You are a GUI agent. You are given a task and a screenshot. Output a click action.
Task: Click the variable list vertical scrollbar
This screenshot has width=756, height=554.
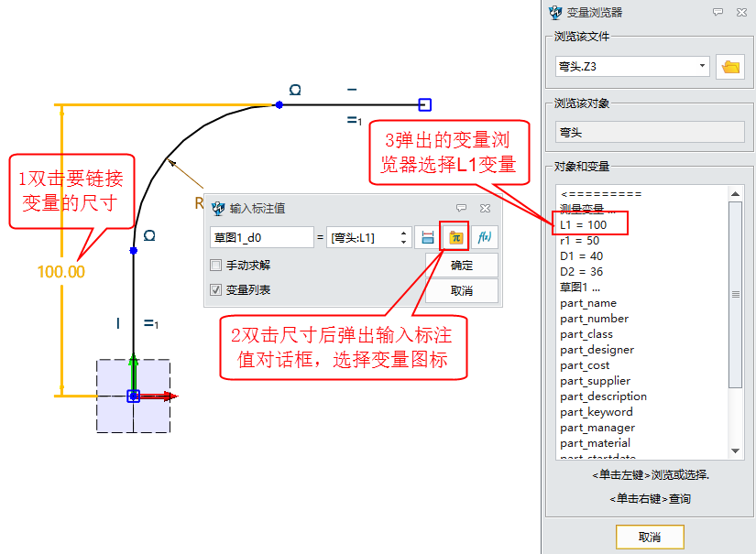(735, 293)
